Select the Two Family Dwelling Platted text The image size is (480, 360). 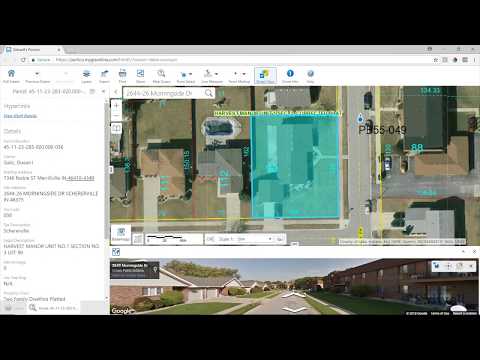coord(34,299)
